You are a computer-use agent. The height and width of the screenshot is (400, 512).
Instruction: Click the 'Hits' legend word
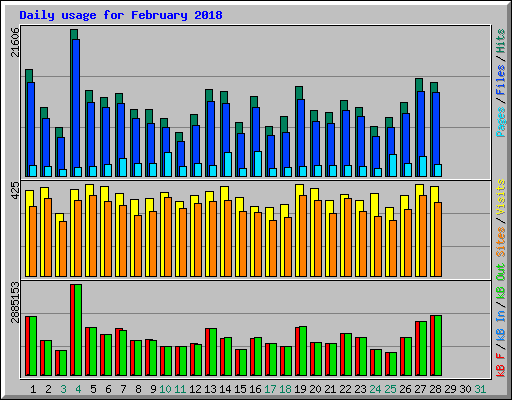[501, 41]
